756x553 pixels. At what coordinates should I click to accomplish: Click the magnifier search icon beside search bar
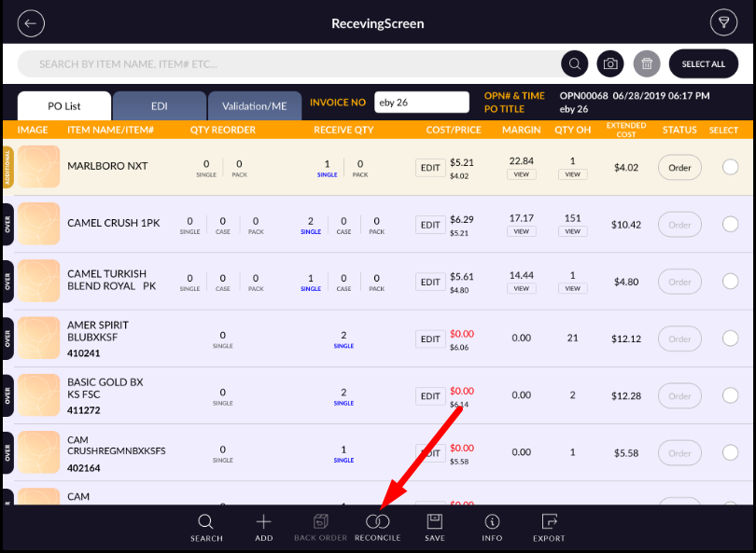pos(574,63)
